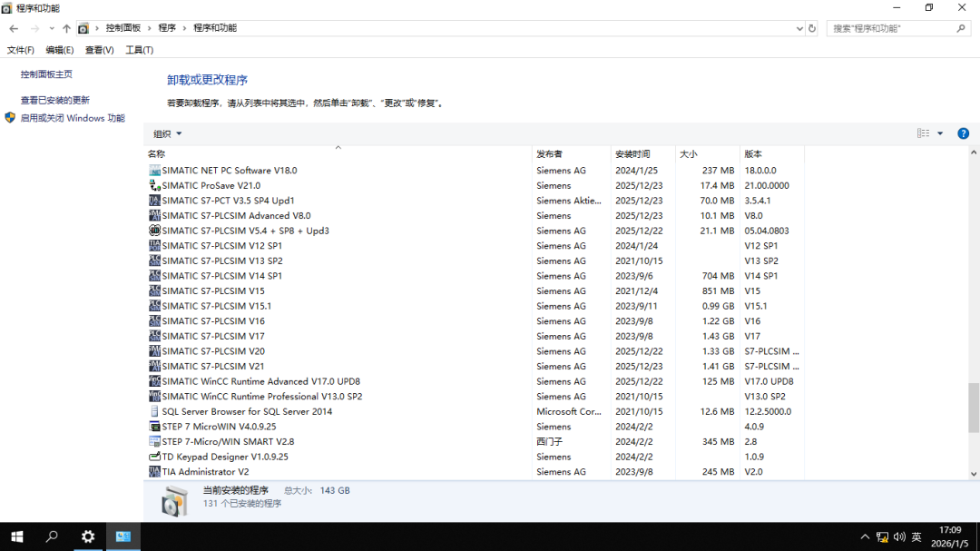Screen dimensions: 980x551
Task: Open Windows Start menu
Action: [16, 536]
